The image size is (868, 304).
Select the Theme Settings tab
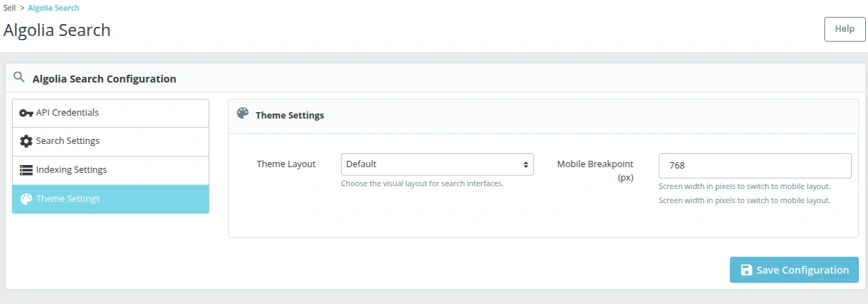click(x=111, y=199)
